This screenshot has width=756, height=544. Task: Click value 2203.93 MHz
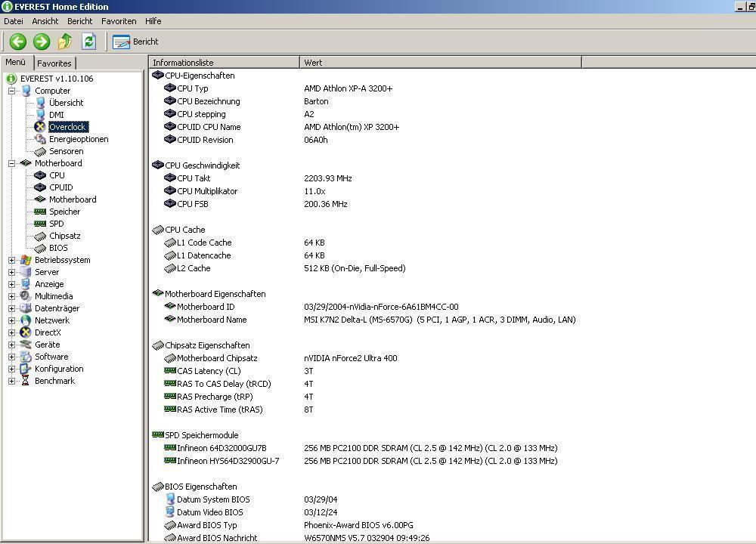[x=328, y=178]
